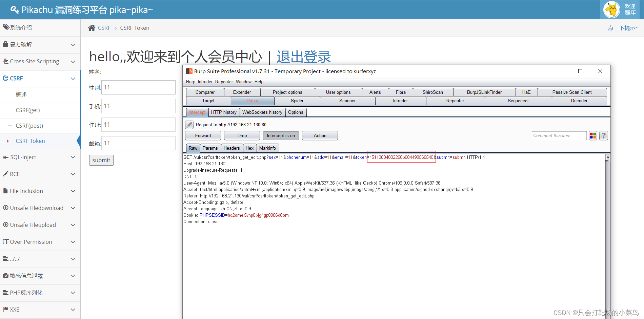Switch to the Params tab

tap(210, 148)
